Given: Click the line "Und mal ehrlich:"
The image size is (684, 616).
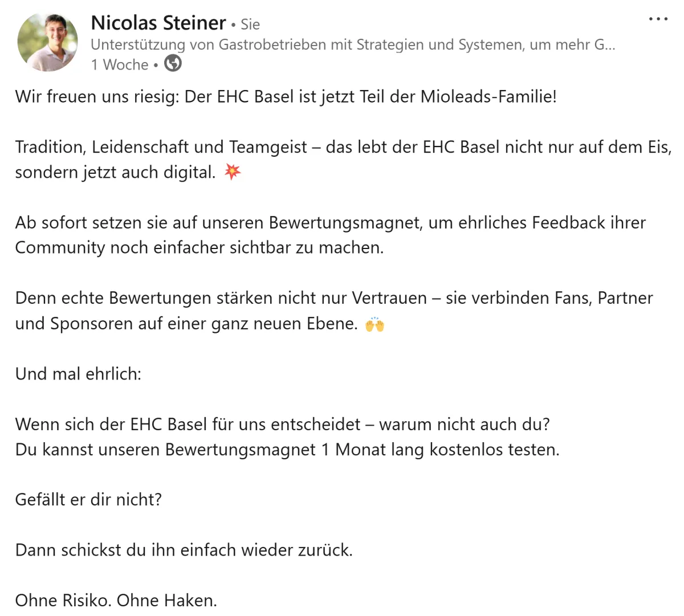Looking at the screenshot, I should point(78,374).
